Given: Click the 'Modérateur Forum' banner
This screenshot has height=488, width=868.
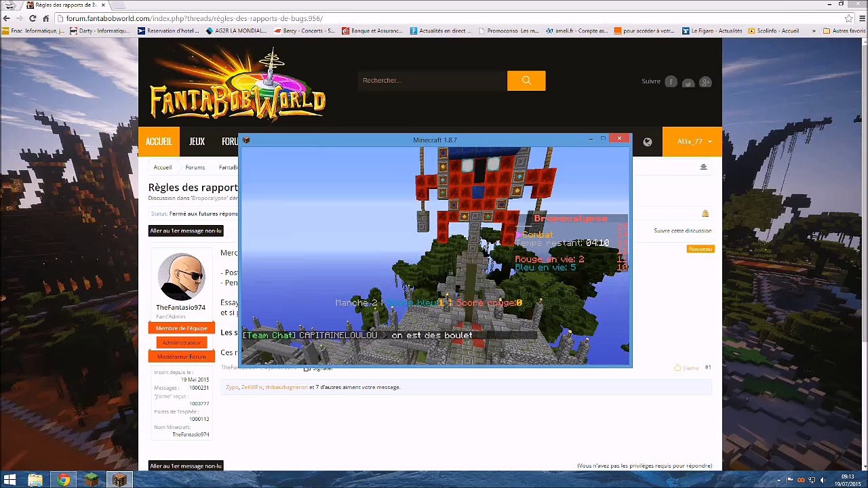Looking at the screenshot, I should [182, 357].
